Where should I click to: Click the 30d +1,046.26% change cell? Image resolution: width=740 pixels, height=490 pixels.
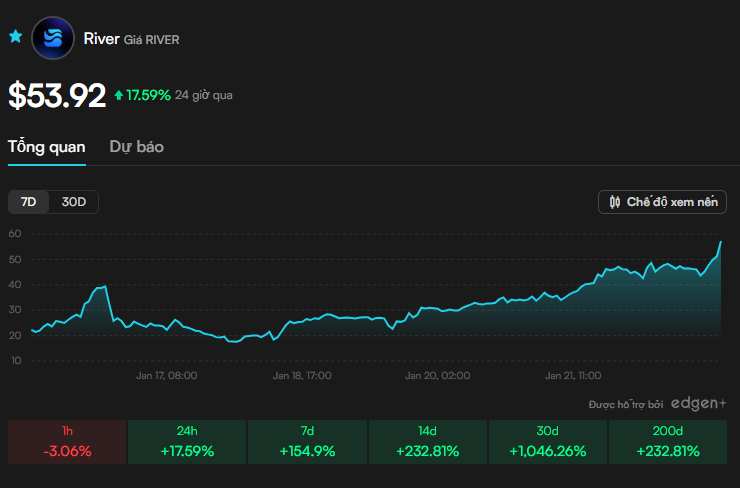pyautogui.click(x=547, y=442)
